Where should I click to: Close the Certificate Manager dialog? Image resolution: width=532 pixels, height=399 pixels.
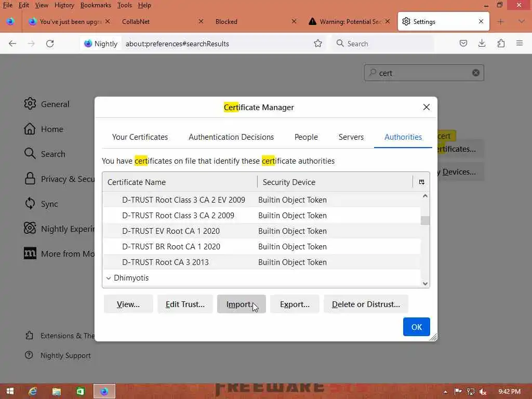coord(427,107)
